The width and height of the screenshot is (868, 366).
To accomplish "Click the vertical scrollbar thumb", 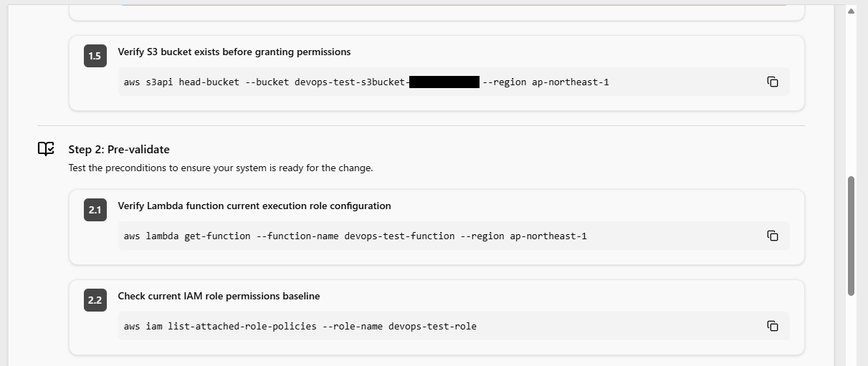I will tap(851, 236).
